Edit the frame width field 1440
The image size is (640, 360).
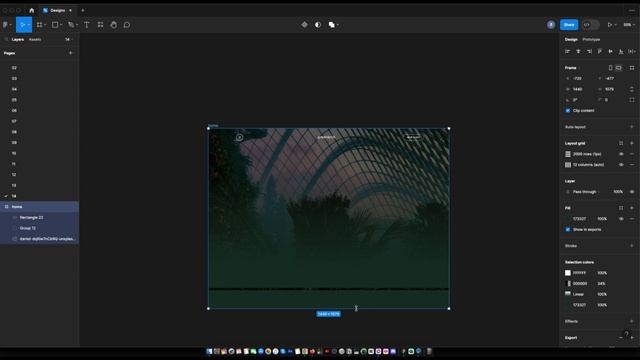coord(579,89)
